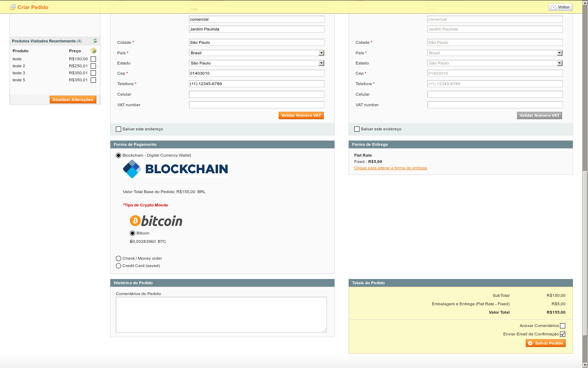Click Totais do Pedido section header
This screenshot has width=588, height=368.
pos(461,283)
